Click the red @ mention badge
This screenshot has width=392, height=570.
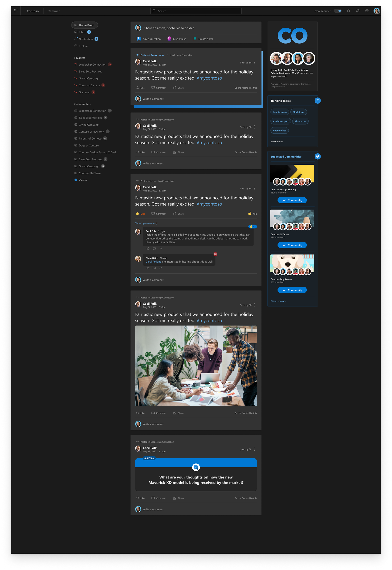pyautogui.click(x=215, y=254)
